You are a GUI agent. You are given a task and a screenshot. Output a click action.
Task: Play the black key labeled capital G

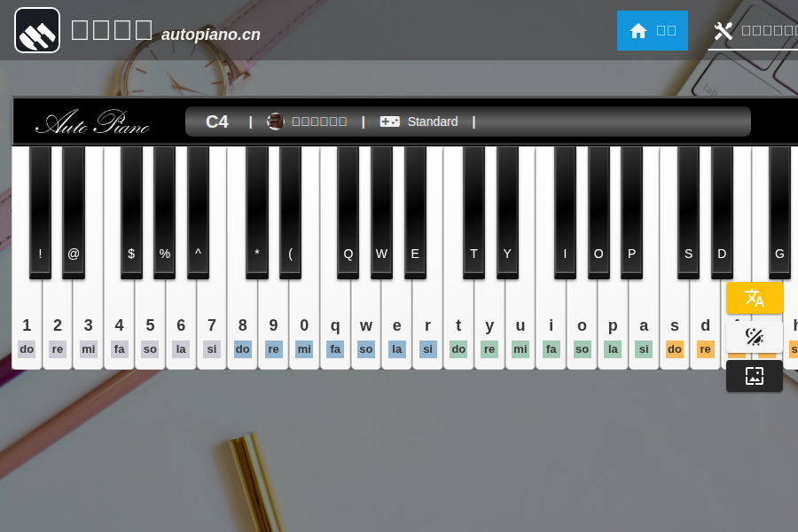tap(779, 212)
